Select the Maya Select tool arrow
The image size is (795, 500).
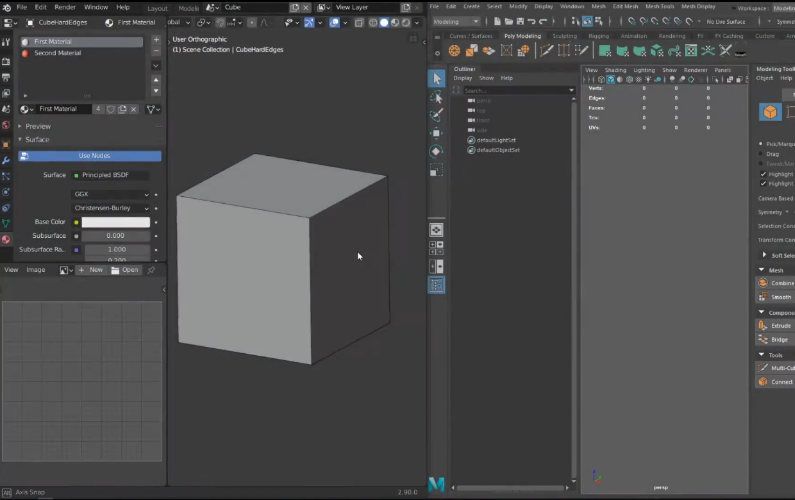click(x=437, y=79)
